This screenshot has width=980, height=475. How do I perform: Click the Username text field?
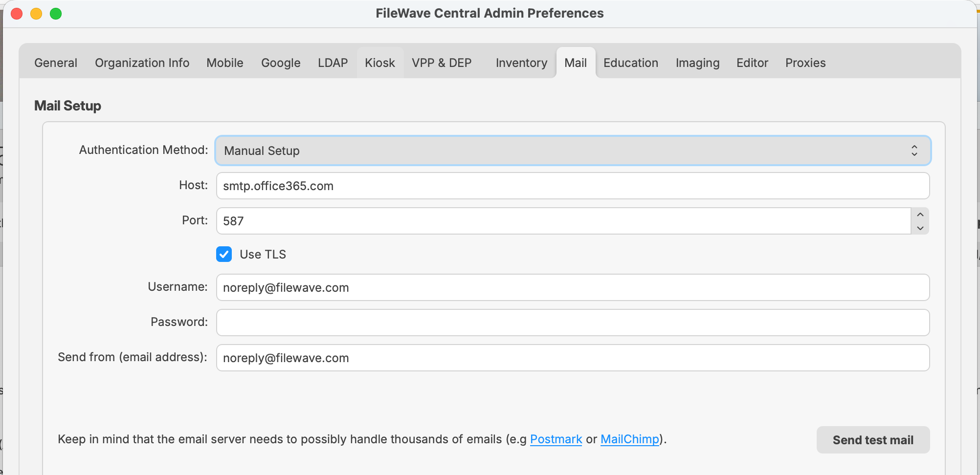pyautogui.click(x=573, y=287)
